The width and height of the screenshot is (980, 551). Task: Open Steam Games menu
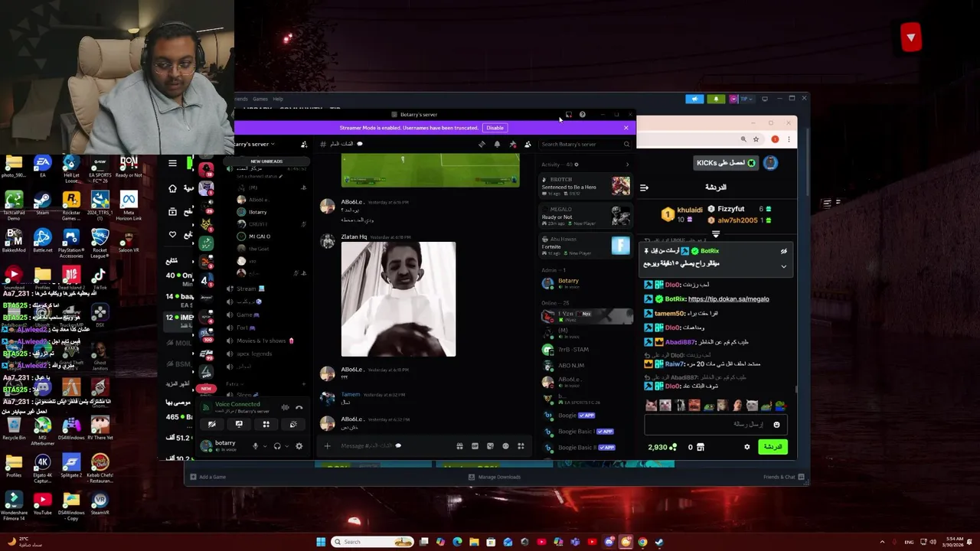click(260, 99)
